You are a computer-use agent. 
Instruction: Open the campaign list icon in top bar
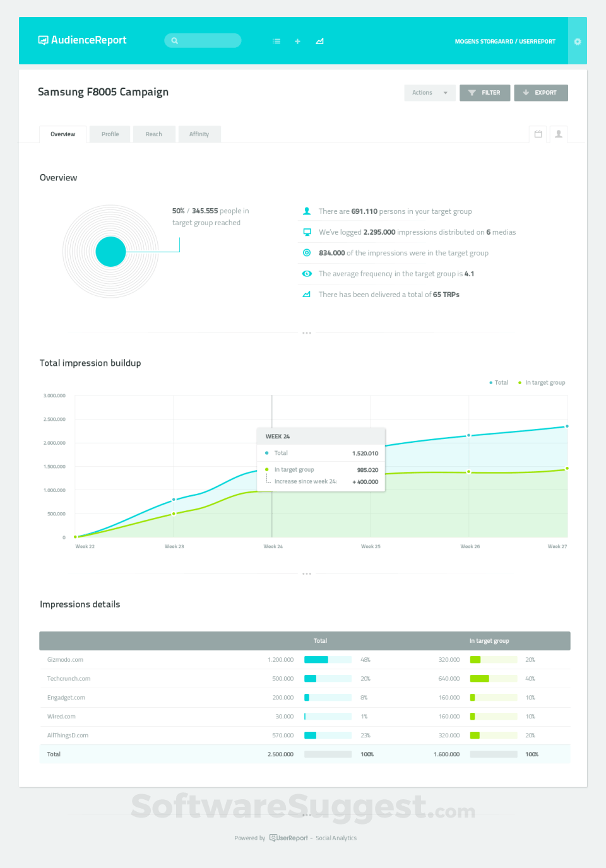(x=276, y=41)
